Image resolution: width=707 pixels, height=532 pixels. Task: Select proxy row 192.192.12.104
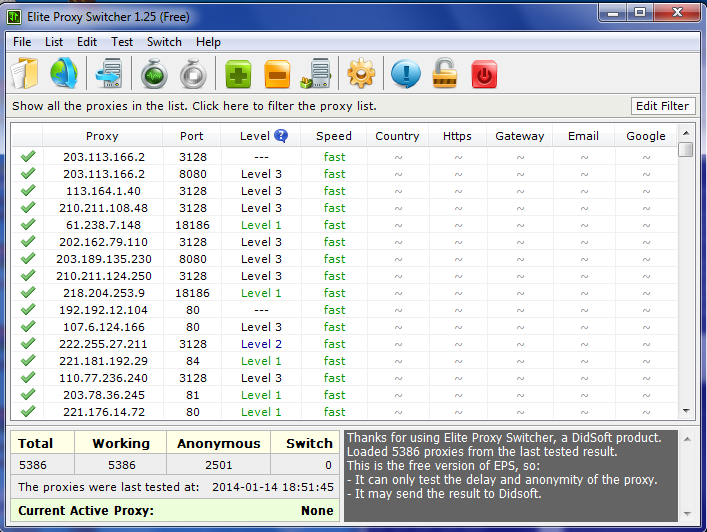point(344,310)
